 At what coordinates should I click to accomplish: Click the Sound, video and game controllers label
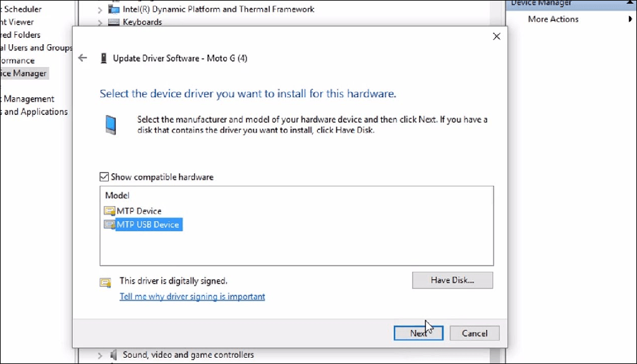(188, 355)
